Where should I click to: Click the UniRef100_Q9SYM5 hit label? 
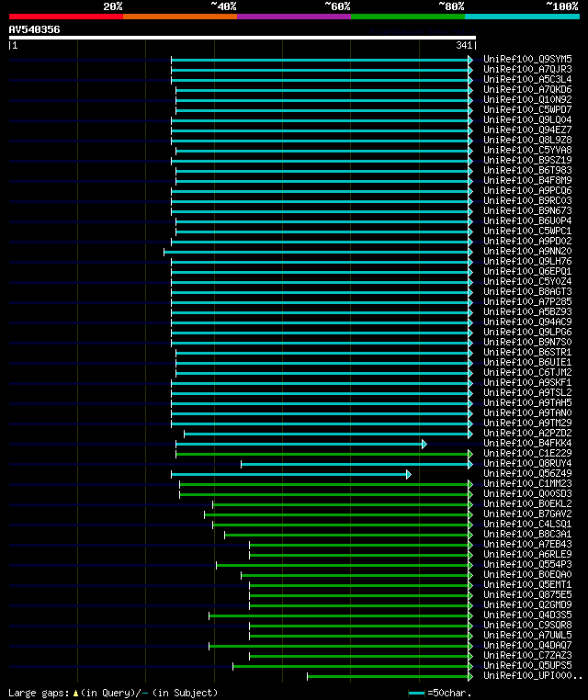tap(527, 60)
